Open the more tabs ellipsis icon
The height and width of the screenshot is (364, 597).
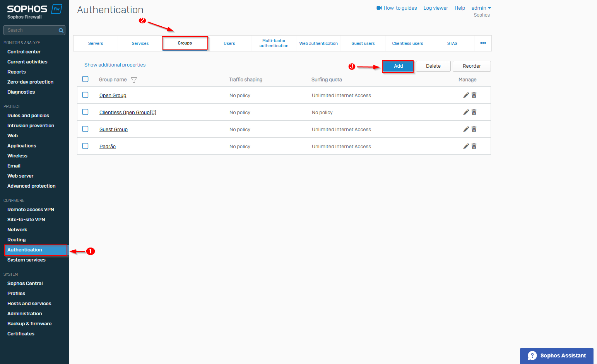483,43
